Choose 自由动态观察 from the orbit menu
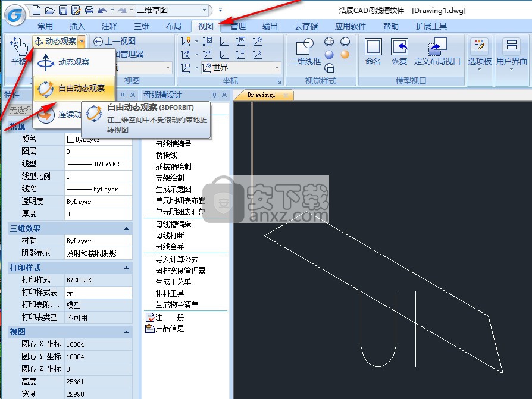Image resolution: width=532 pixels, height=399 pixels. (74, 89)
